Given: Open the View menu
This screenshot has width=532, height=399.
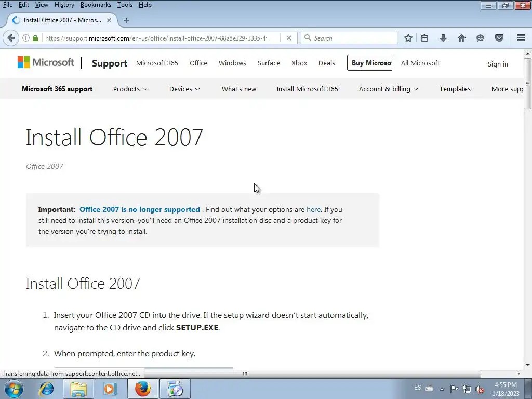Looking at the screenshot, I should (42, 5).
